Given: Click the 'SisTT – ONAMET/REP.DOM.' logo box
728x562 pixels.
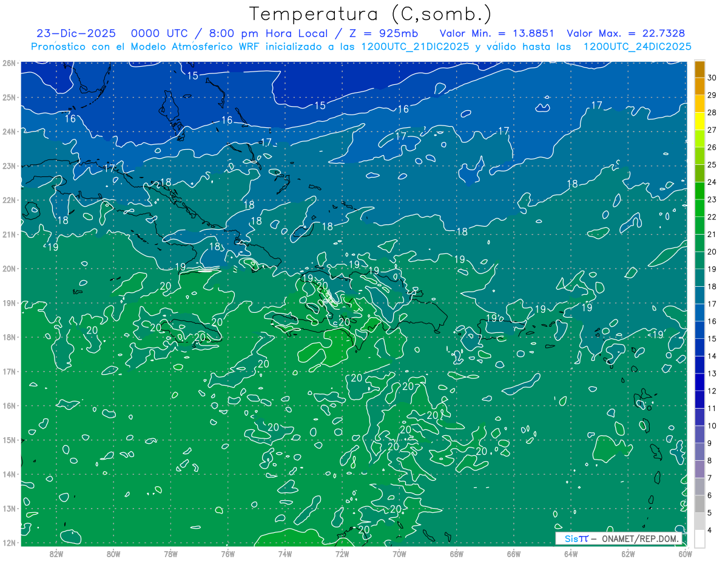Looking at the screenshot, I should pyautogui.click(x=619, y=538).
